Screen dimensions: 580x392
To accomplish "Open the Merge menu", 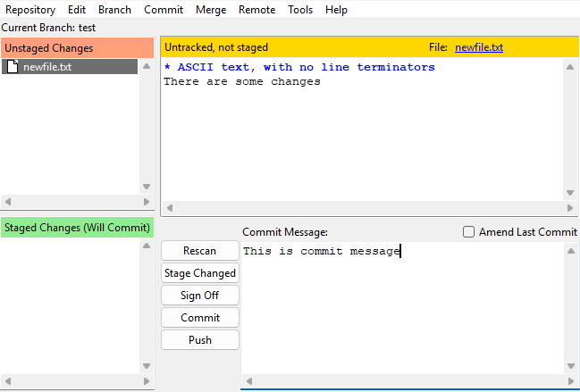I will click(211, 10).
